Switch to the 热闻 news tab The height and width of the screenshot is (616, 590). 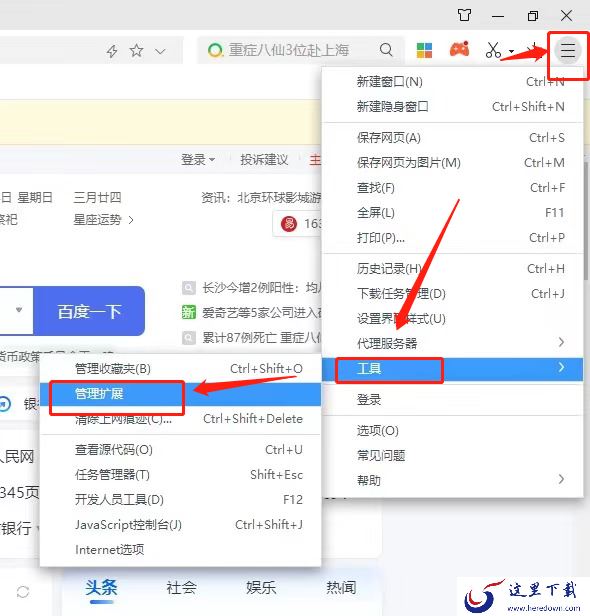pos(341,588)
